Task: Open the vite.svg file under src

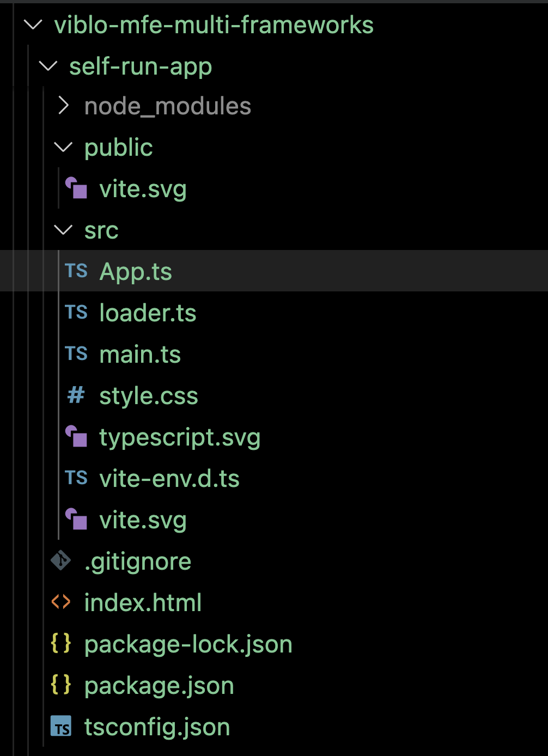Action: 143,520
